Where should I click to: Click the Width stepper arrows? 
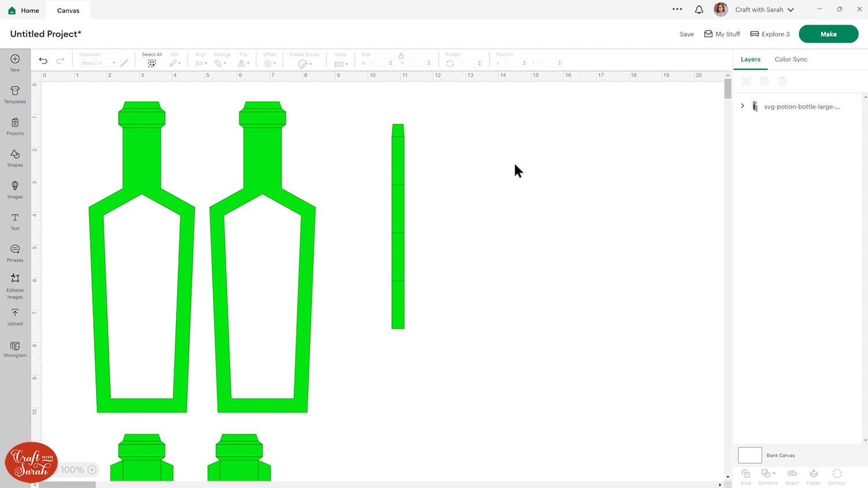[x=391, y=63]
